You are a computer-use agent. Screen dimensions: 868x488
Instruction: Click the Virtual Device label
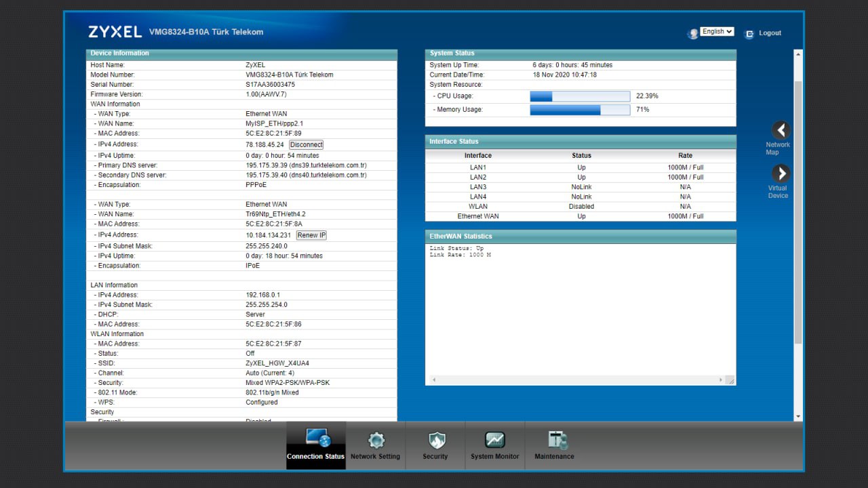pos(778,192)
